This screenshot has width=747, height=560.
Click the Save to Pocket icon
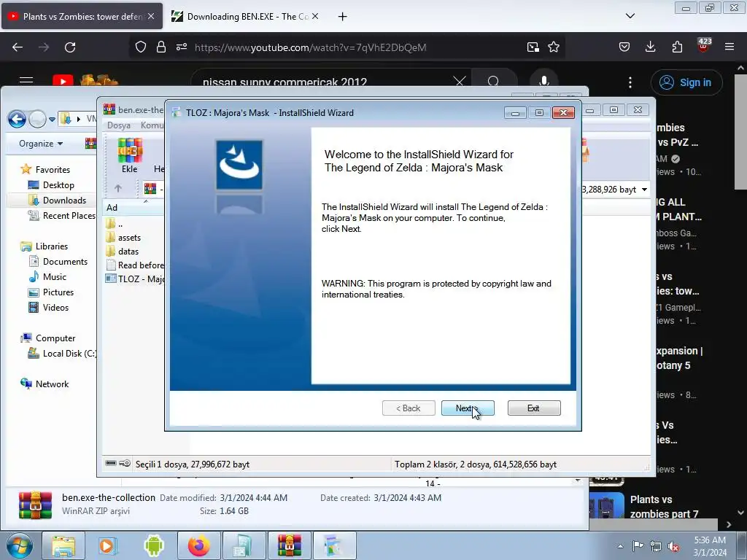[624, 47]
